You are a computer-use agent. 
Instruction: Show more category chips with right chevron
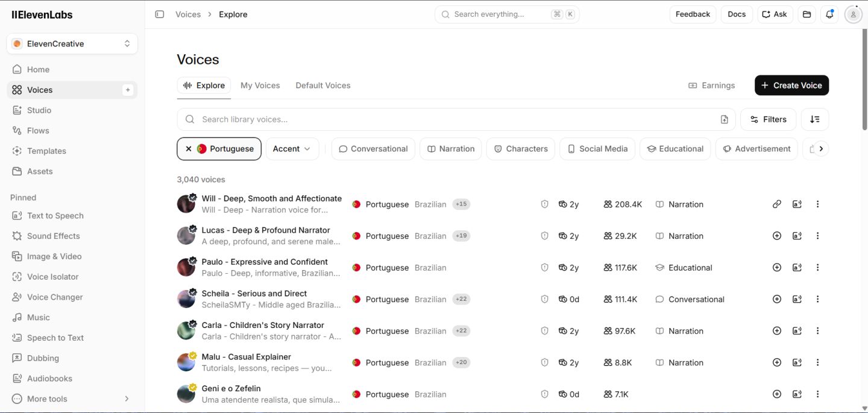pos(821,149)
